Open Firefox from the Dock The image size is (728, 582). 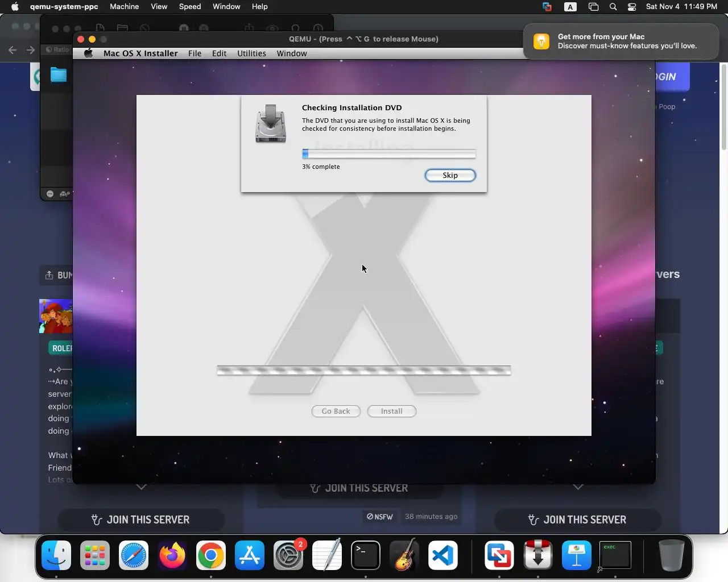tap(172, 555)
